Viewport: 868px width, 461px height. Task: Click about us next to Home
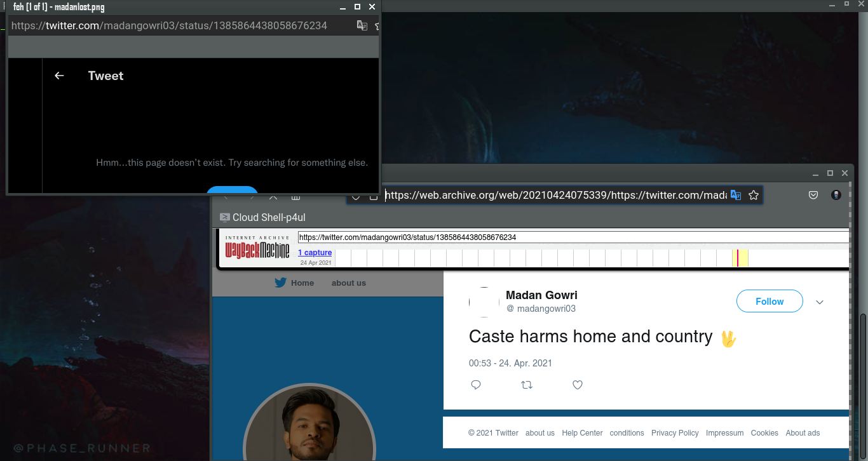point(349,283)
